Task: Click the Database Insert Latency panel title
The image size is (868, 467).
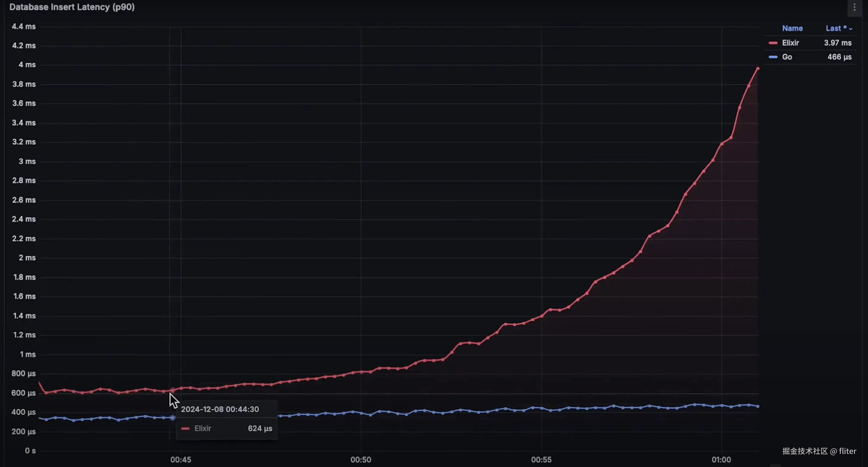Action: coord(72,7)
